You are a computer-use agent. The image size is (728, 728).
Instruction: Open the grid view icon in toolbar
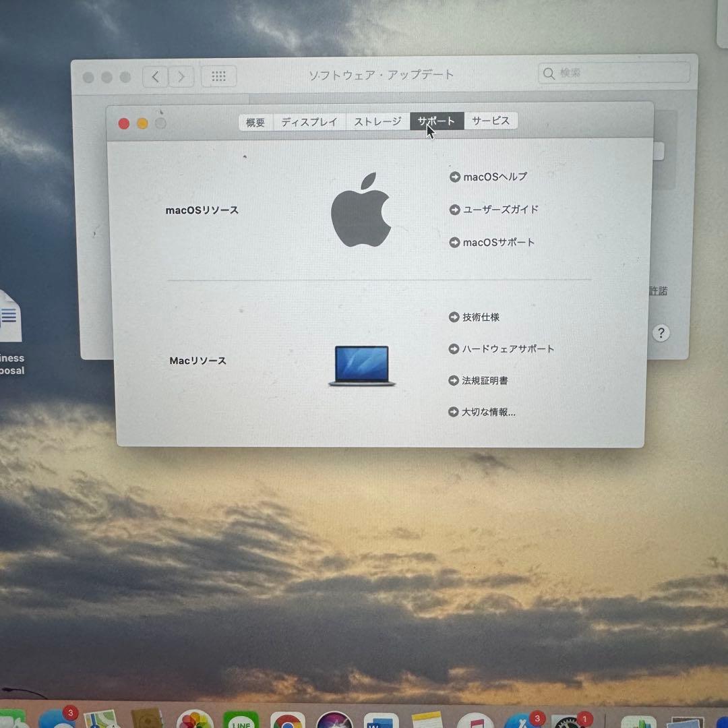pos(218,76)
